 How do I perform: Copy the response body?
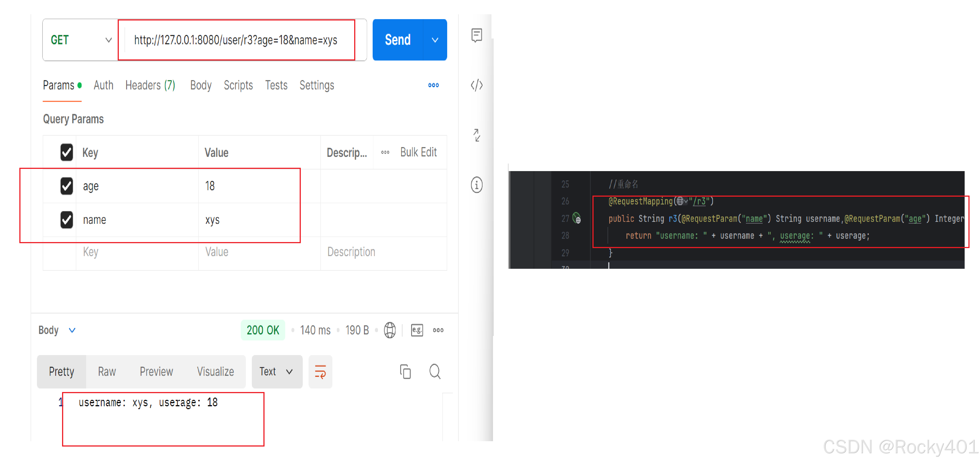(x=405, y=372)
